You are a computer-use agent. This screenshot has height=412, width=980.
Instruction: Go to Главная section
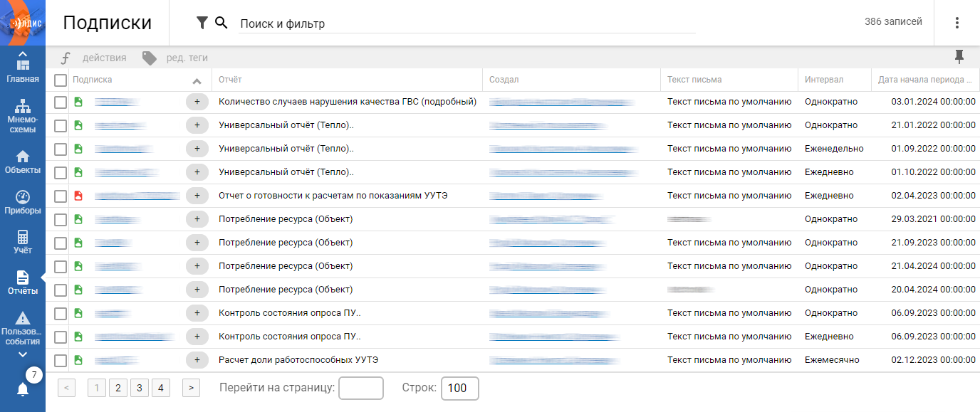(23, 68)
